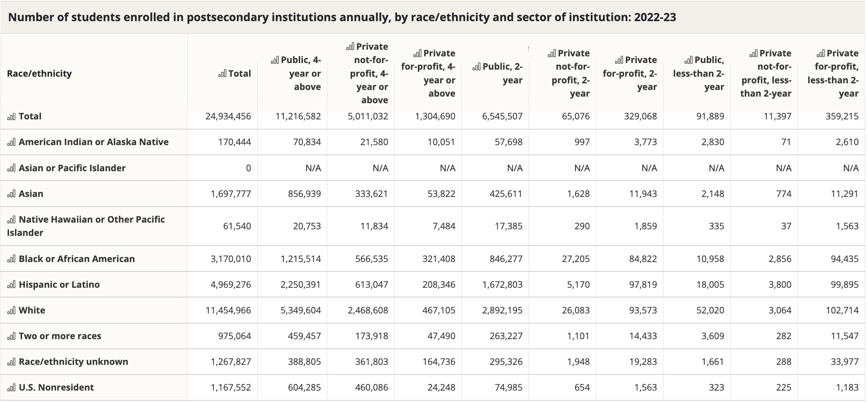Open chart icon for U.S. Nonresident row
This screenshot has height=403, width=868.
click(x=11, y=388)
